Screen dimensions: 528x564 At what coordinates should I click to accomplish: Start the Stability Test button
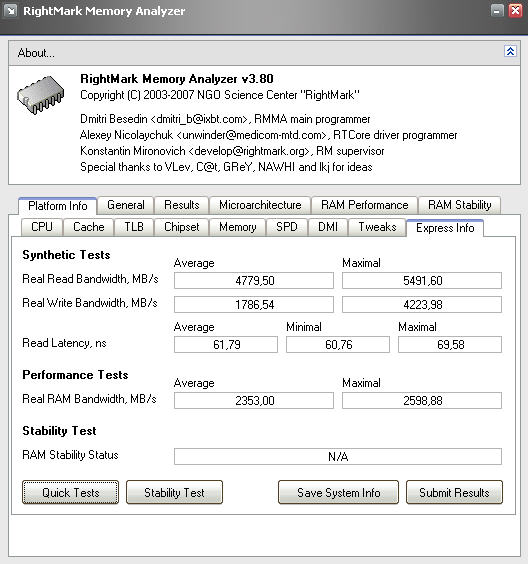[x=174, y=492]
